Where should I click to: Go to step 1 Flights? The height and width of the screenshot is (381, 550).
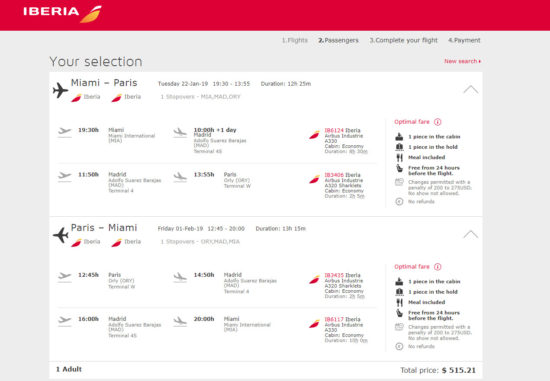click(295, 40)
